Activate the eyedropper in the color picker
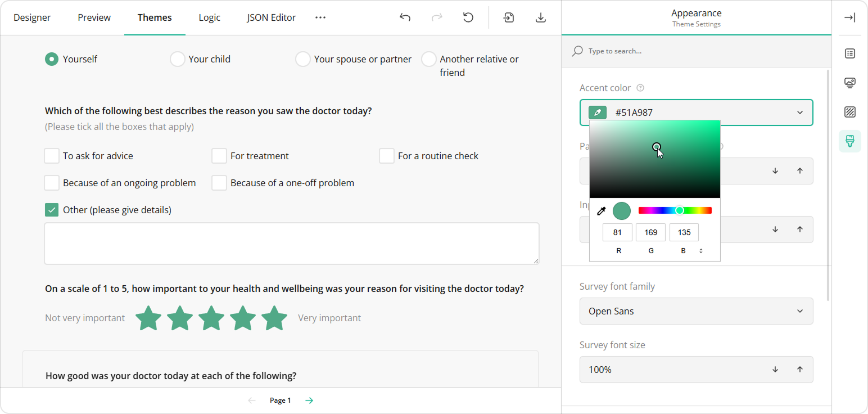The height and width of the screenshot is (414, 868). coord(601,210)
